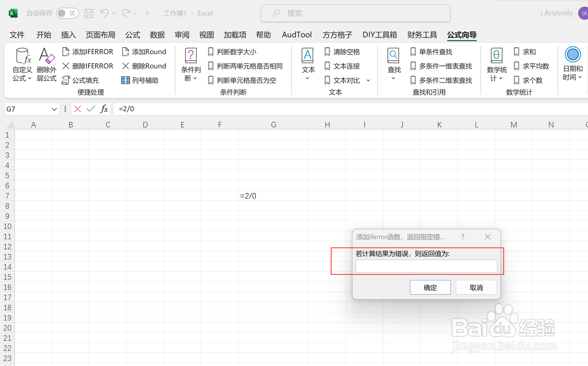
Task: Cancel formula entry with red X
Action: point(78,109)
